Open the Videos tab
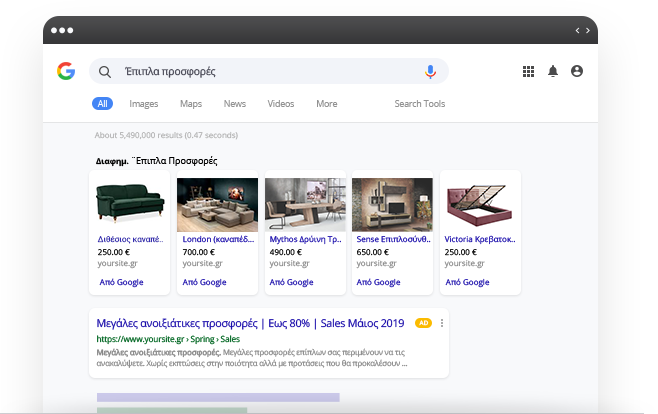 281,104
